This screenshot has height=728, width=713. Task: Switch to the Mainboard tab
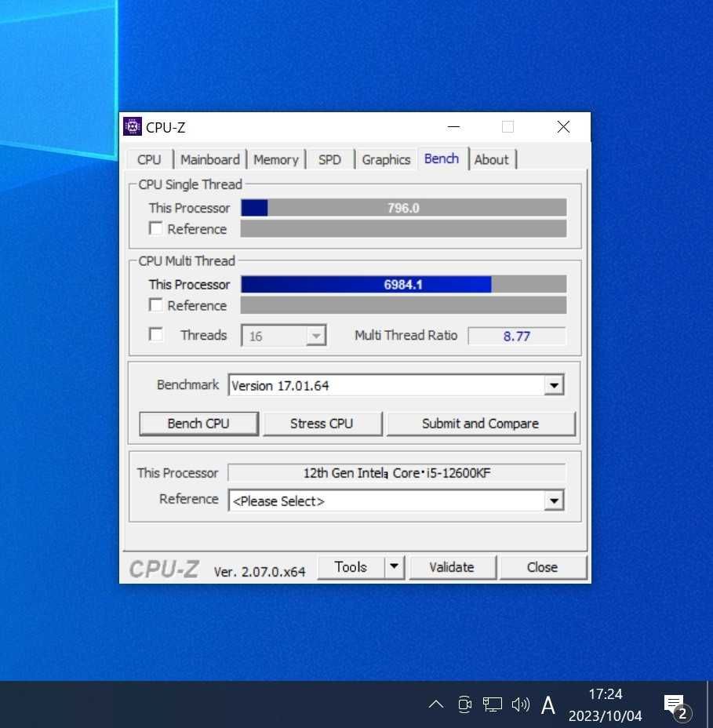tap(209, 160)
